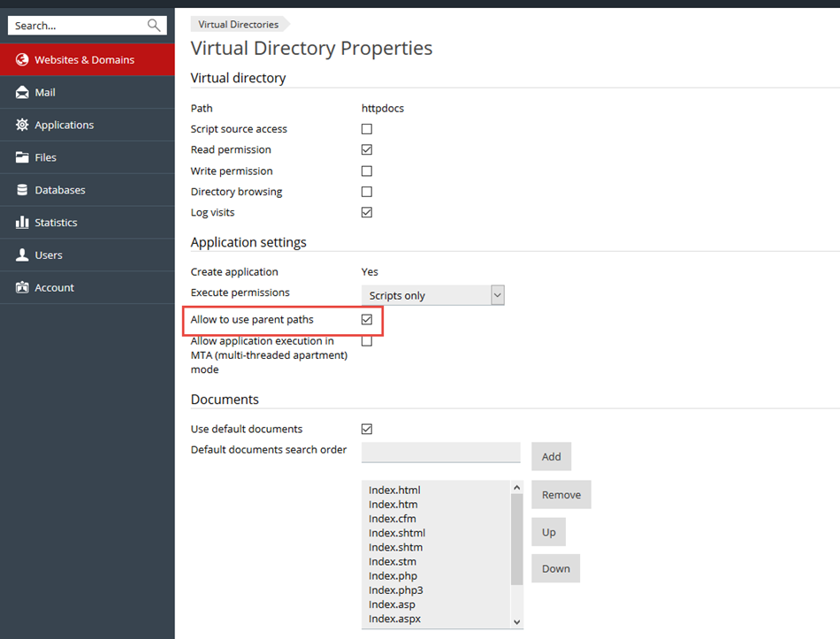
Task: Click the Account card icon
Action: point(22,288)
